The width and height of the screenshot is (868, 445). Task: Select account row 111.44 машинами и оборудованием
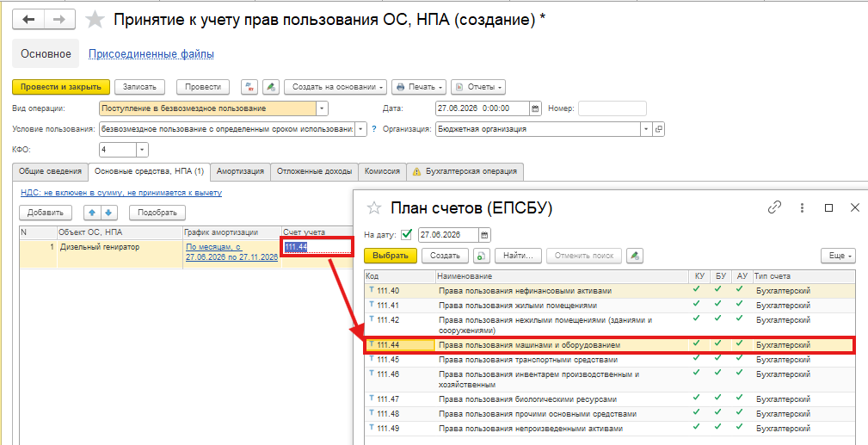click(607, 344)
